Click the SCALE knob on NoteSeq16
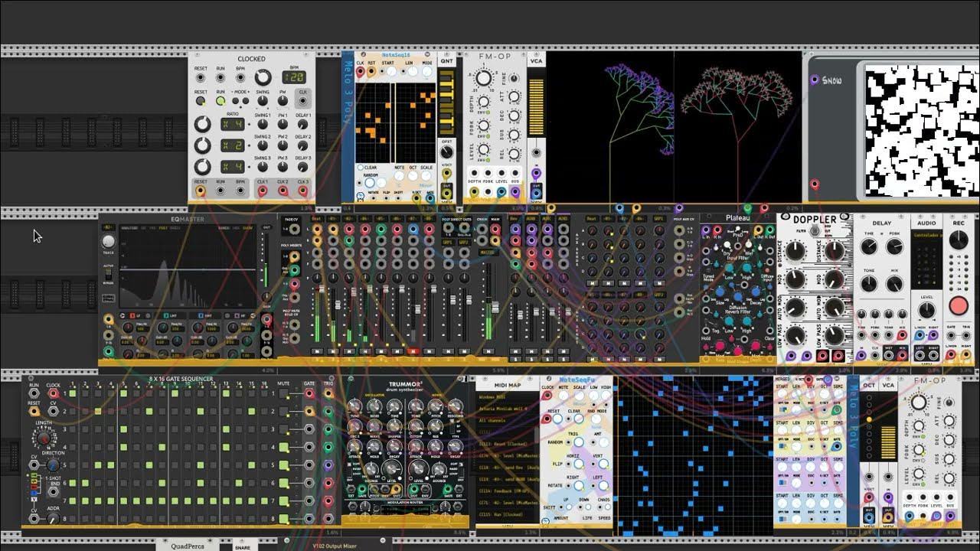The width and height of the screenshot is (980, 551). (426, 176)
